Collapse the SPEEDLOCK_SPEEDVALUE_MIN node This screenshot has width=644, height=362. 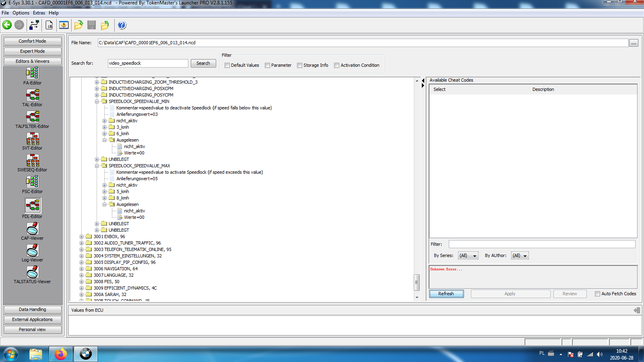(x=97, y=101)
